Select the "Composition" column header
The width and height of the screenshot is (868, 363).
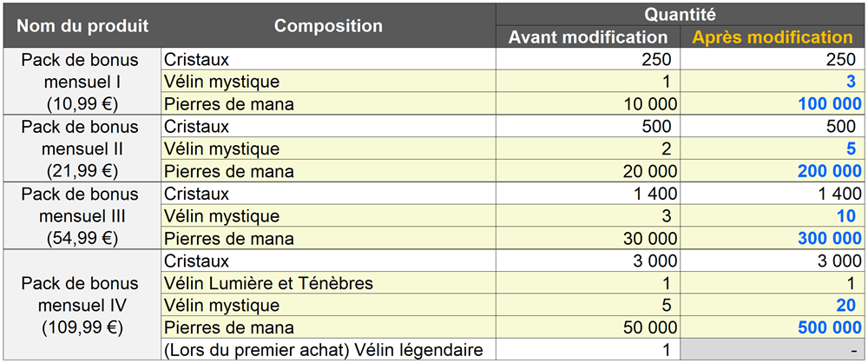click(x=328, y=25)
